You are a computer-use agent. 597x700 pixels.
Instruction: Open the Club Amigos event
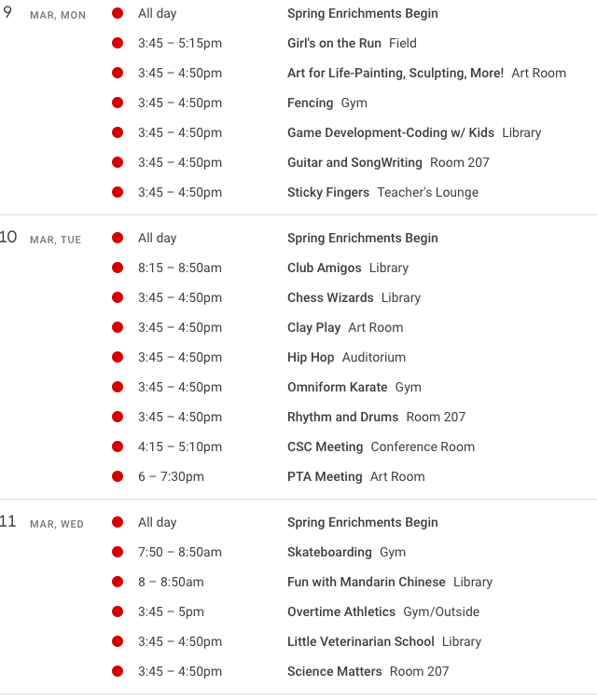[x=324, y=268]
